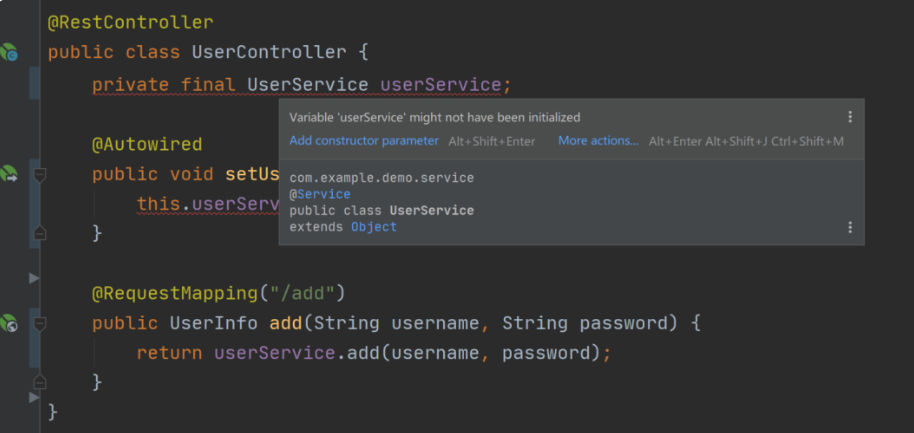Follow the Object class link in the documentation

pos(374,227)
